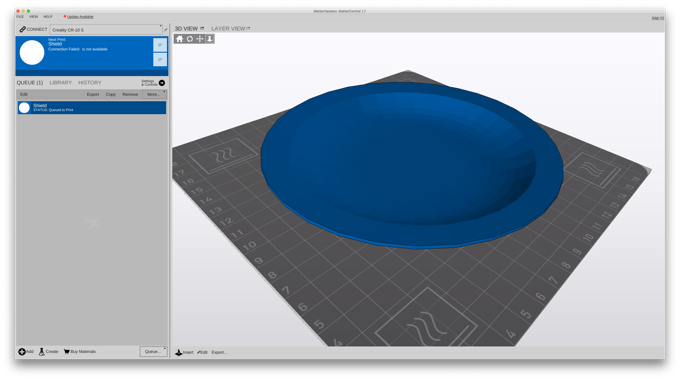The height and width of the screenshot is (380, 680).
Task: Click the Insert icon below 3D view
Action: 179,352
